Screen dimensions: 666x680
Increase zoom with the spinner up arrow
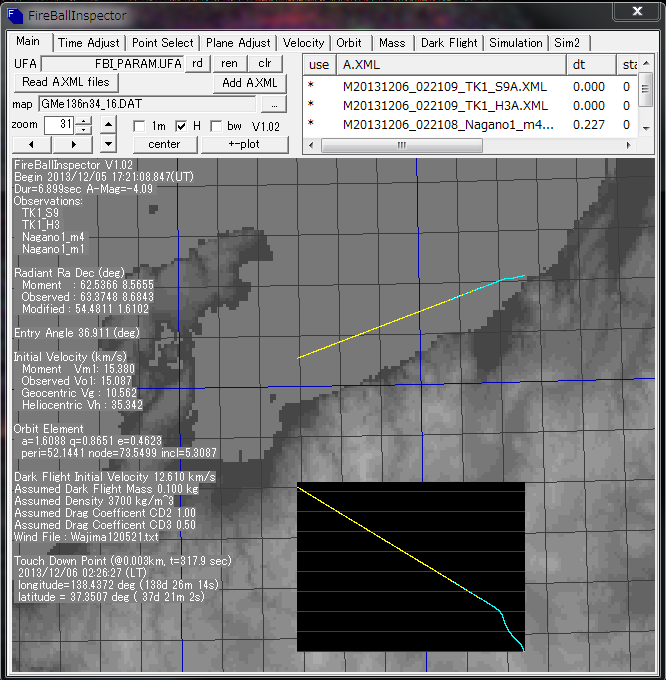pos(83,120)
